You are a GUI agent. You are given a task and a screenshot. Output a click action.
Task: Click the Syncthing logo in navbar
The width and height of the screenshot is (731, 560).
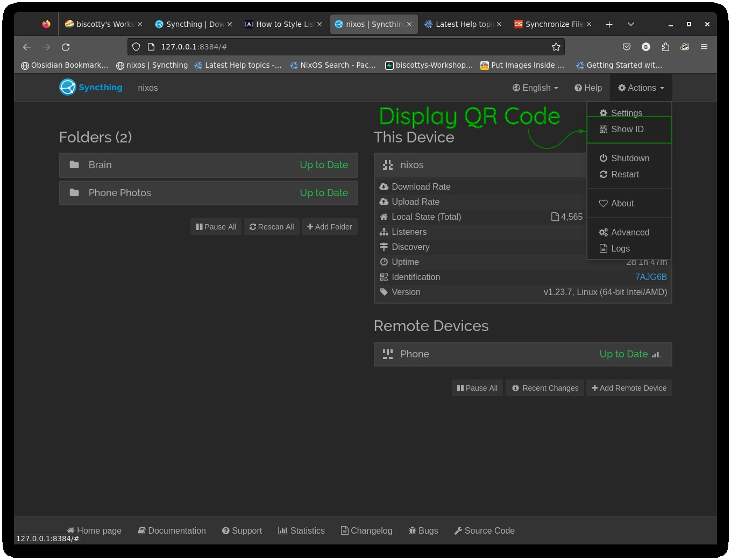click(x=91, y=87)
